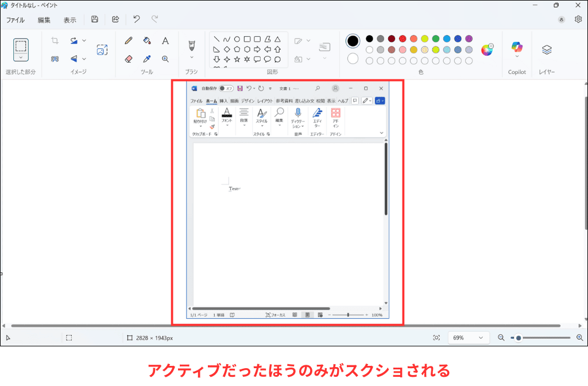Undo the last action
The image size is (588, 386).
pos(136,19)
